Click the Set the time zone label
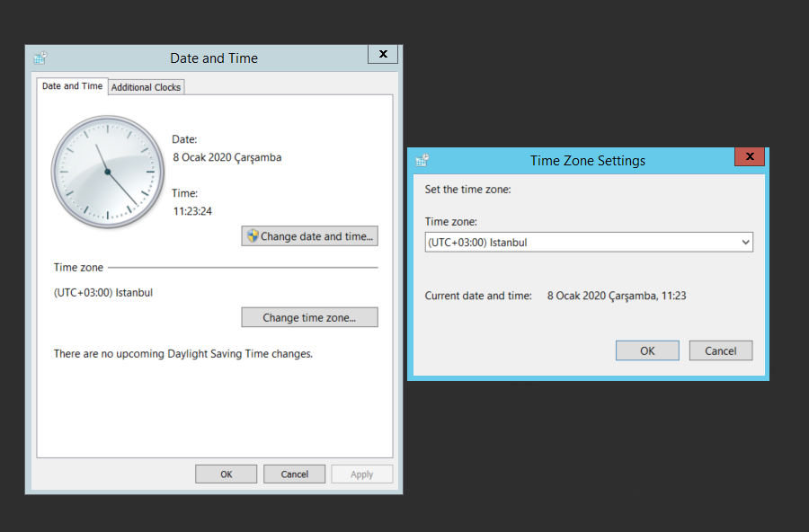Screen dimensions: 809x532 click(468, 190)
